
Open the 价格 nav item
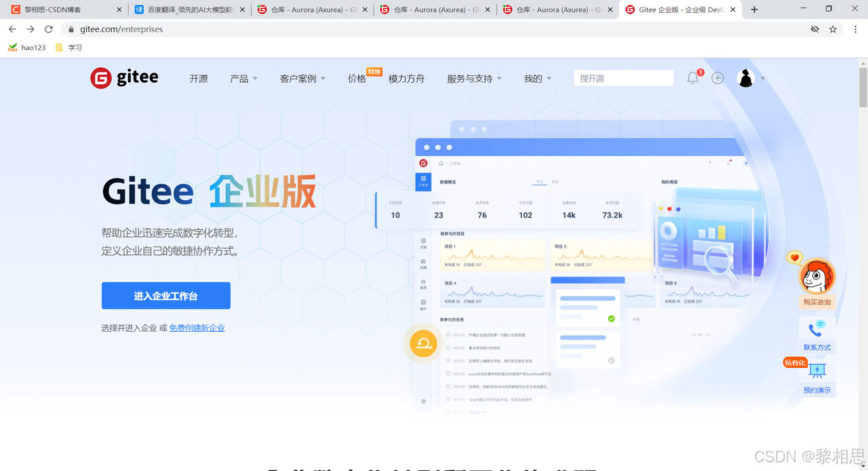point(357,79)
